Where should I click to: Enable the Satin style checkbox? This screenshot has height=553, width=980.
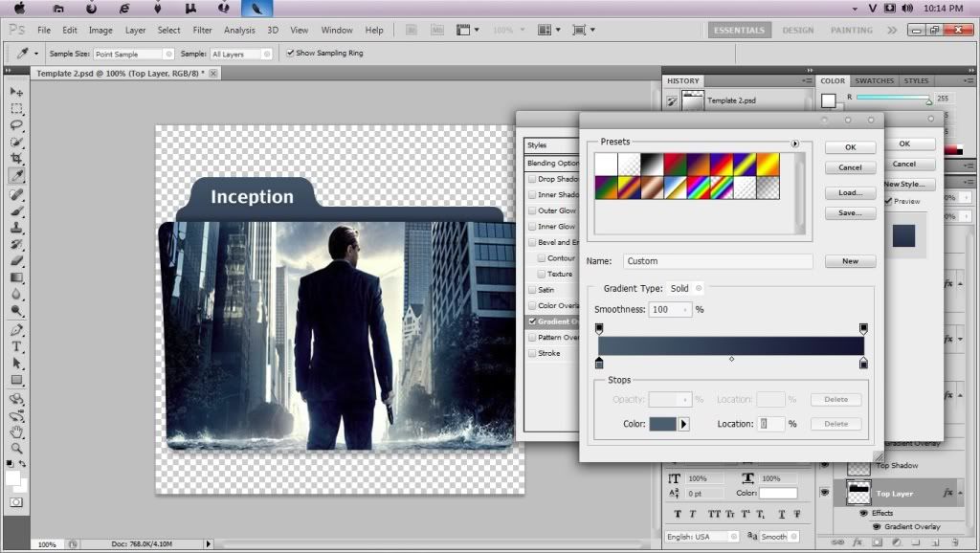click(532, 290)
